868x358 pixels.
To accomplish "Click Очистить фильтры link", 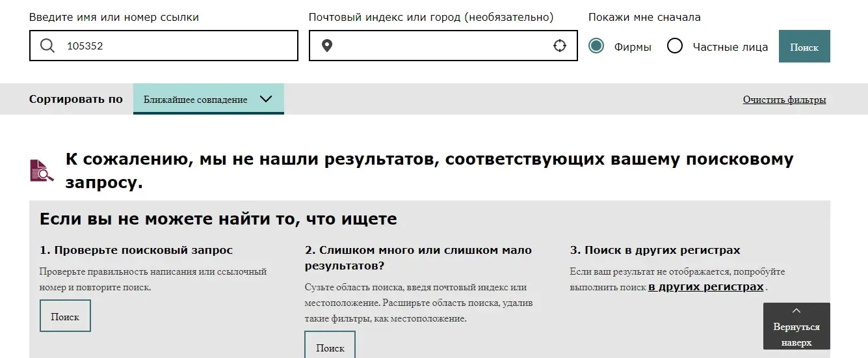I will pos(785,100).
